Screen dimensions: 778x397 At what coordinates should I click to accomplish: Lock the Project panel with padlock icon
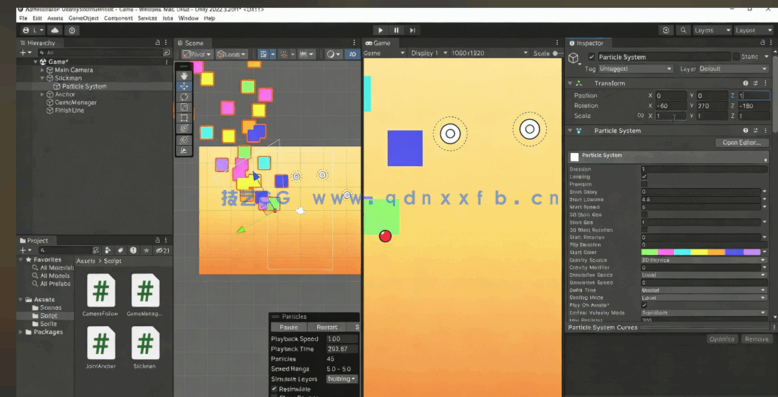(x=158, y=240)
